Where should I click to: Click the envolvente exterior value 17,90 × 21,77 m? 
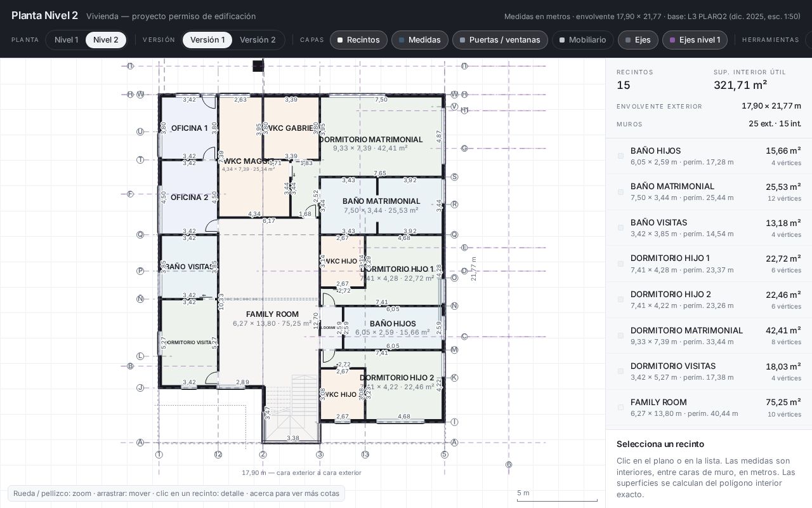pyautogui.click(x=771, y=106)
